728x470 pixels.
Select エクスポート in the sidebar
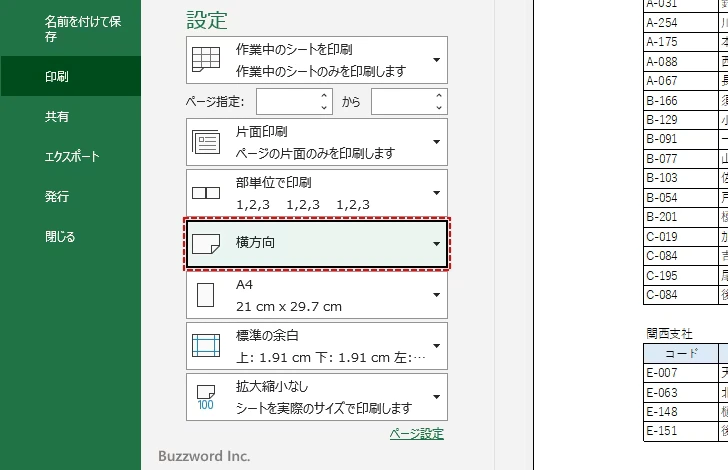coord(71,156)
